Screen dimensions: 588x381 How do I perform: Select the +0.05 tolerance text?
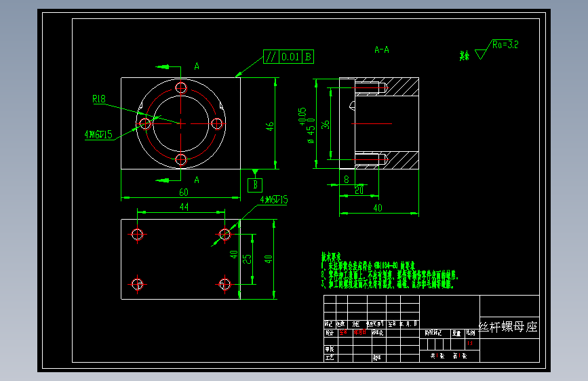(x=302, y=116)
